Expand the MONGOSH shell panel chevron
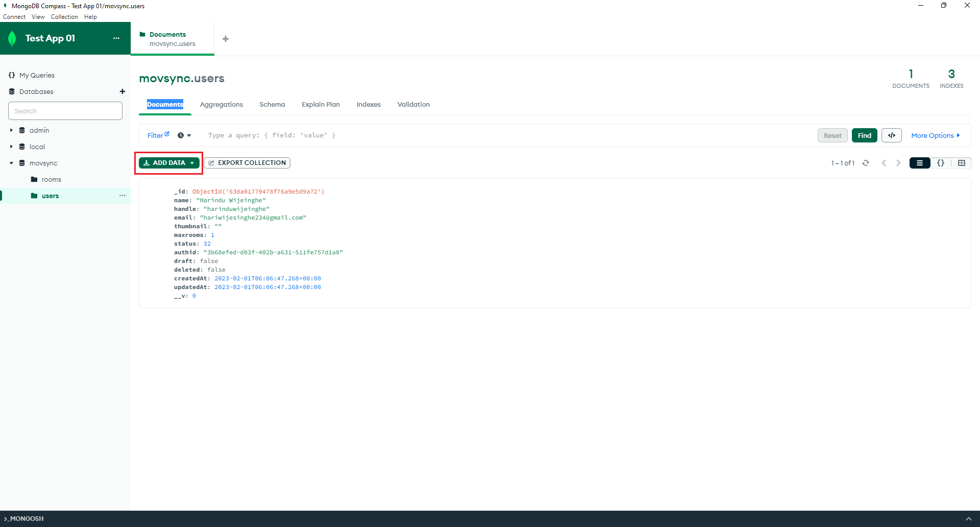 pyautogui.click(x=969, y=519)
